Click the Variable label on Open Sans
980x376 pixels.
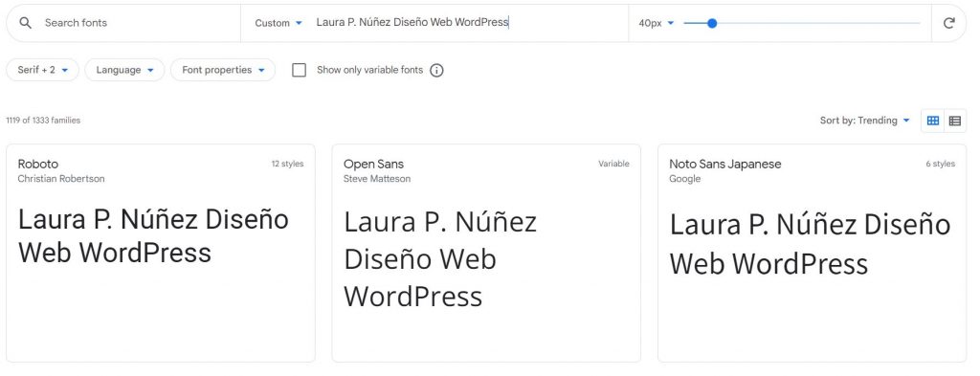[x=613, y=164]
